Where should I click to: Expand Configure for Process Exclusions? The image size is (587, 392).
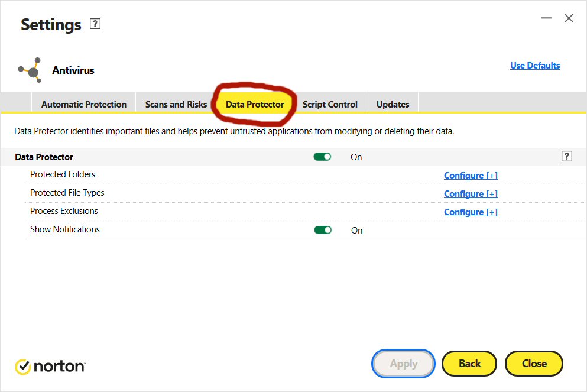[x=471, y=212]
